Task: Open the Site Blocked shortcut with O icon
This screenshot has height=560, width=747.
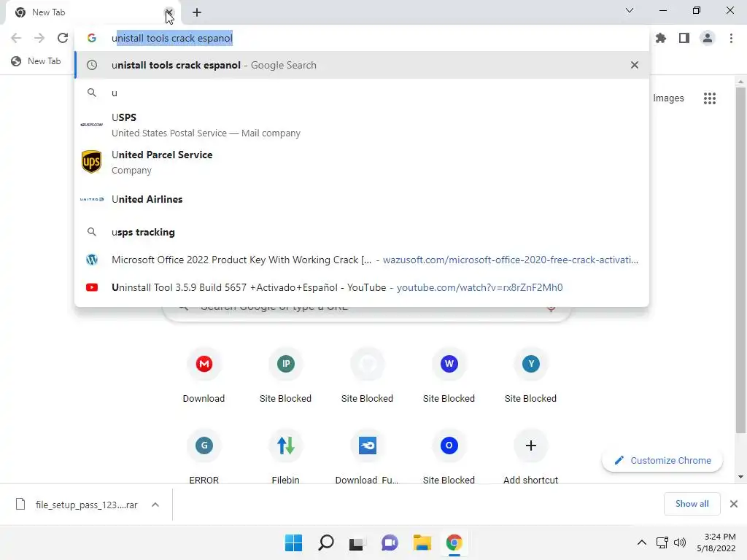Action: tap(449, 457)
